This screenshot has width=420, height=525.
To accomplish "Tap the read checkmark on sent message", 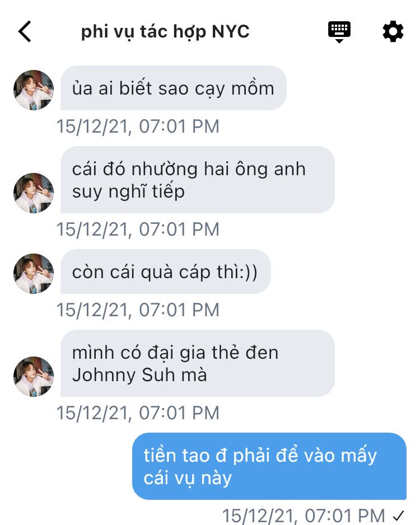I will click(x=399, y=515).
